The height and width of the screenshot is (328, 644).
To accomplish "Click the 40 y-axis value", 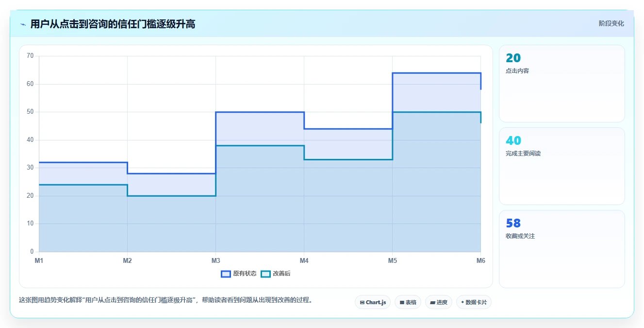I will coord(30,140).
